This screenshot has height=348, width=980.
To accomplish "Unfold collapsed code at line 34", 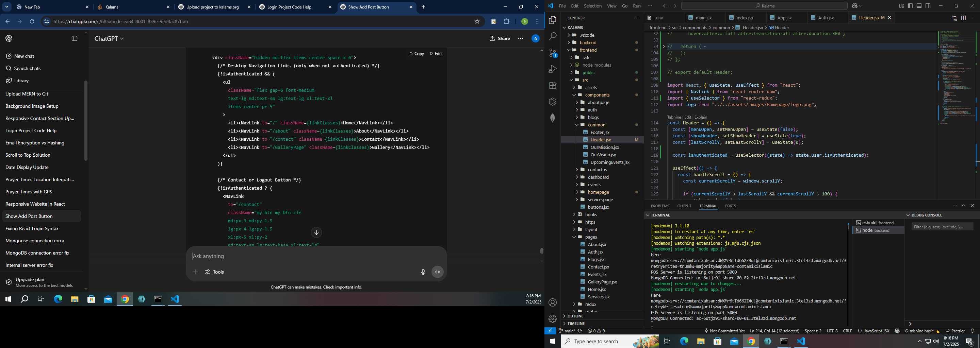I will 664,46.
